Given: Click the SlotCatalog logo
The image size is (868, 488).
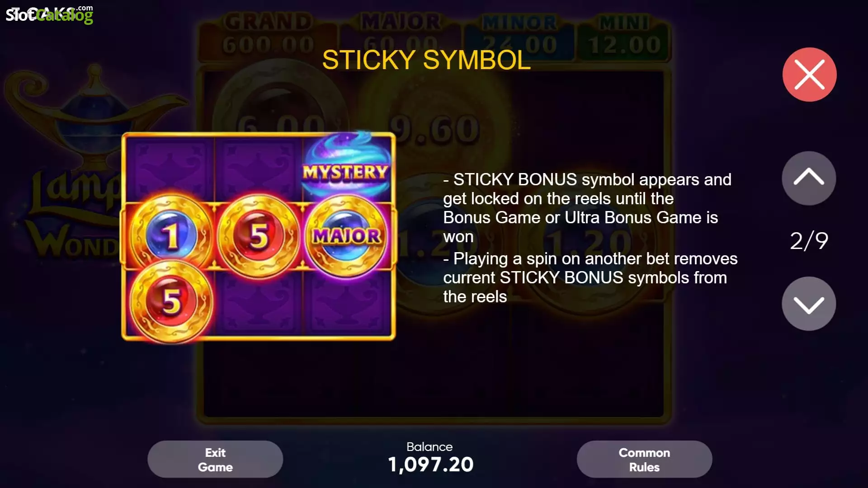Looking at the screenshot, I should pos(49,14).
